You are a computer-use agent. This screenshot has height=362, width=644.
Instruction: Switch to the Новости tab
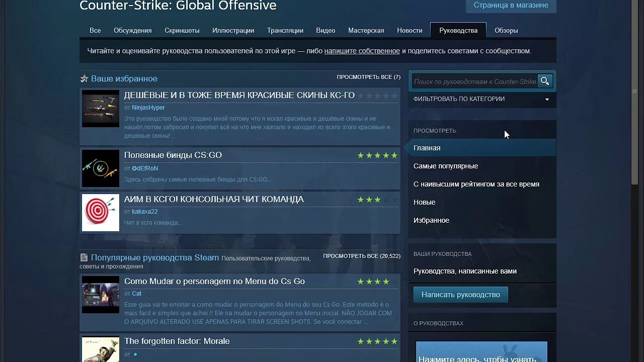(410, 30)
